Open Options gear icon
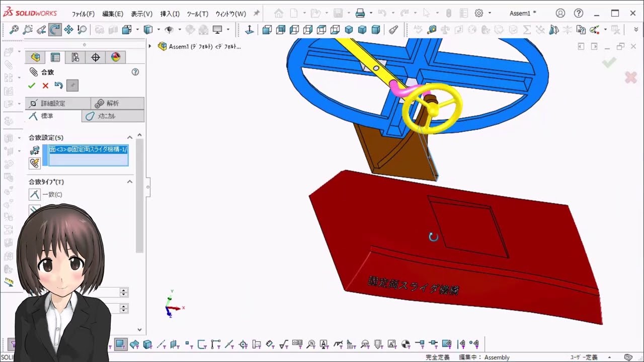The image size is (644, 362). tap(479, 13)
